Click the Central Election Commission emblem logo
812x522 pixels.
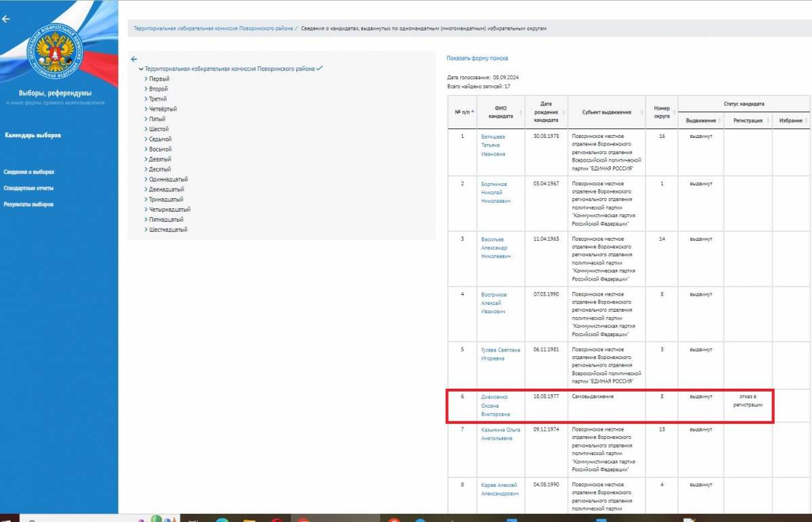pyautogui.click(x=55, y=53)
